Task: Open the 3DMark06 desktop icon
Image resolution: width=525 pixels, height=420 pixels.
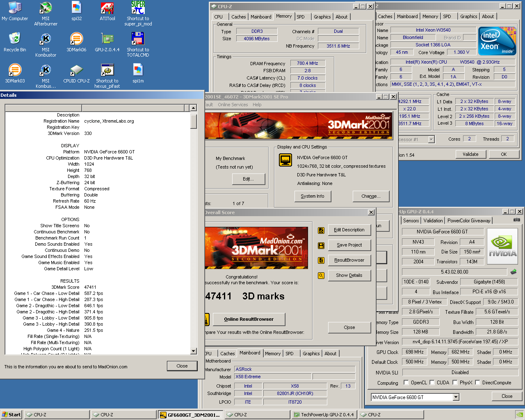Action: click(76, 43)
